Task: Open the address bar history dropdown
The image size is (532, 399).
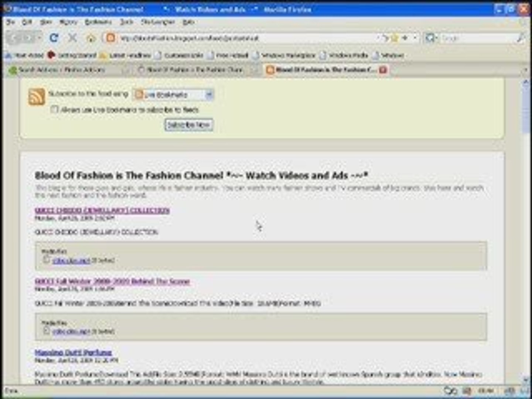Action: [416, 38]
